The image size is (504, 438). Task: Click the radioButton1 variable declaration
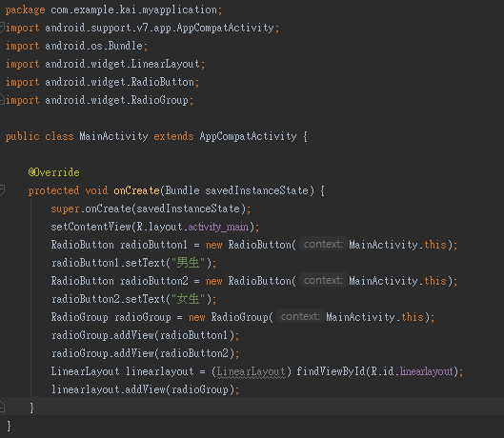coord(153,245)
